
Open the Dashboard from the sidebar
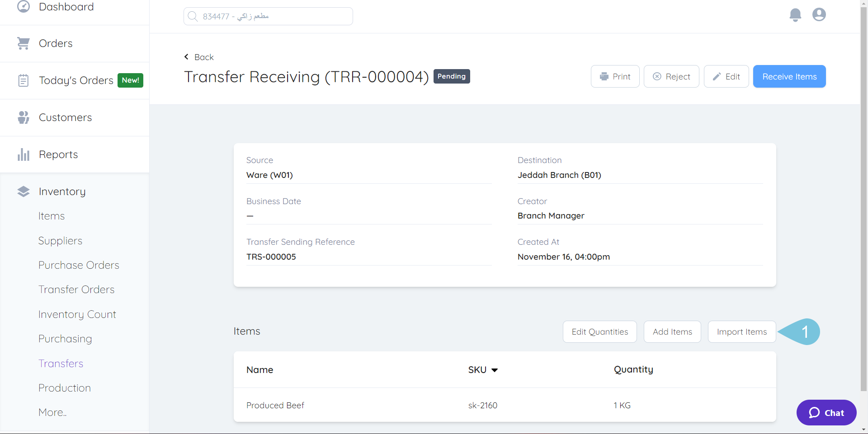pyautogui.click(x=24, y=7)
